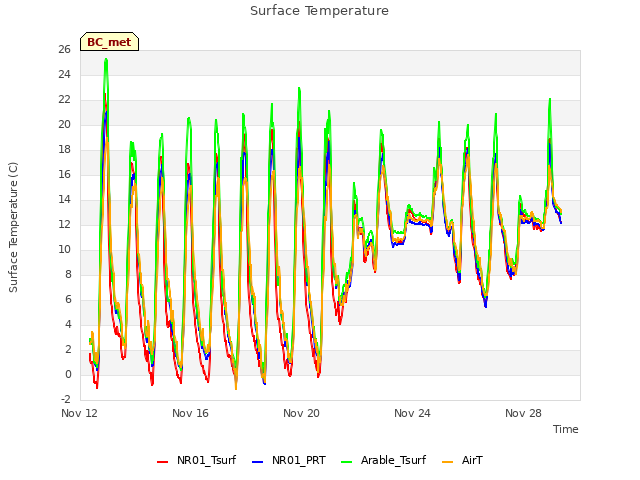The height and width of the screenshot is (480, 640).
Task: Click the -2 y-axis tick label
Action: click(x=66, y=399)
